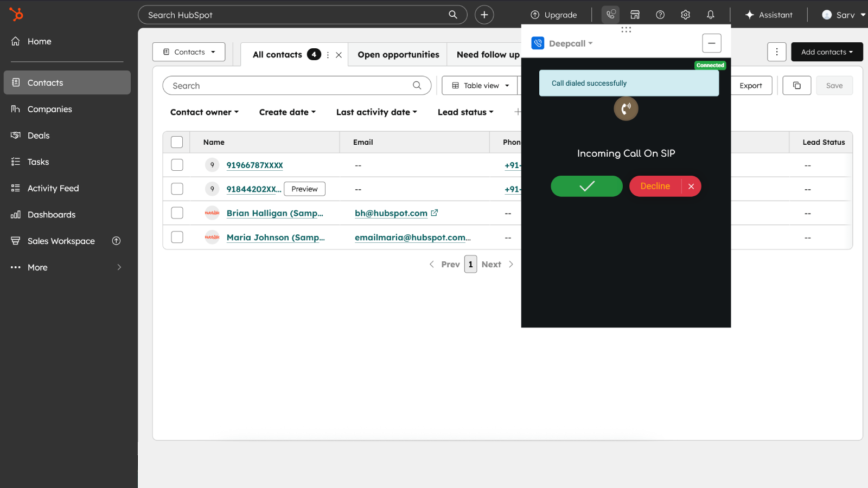The image size is (868, 488).
Task: Open Companies in the sidebar
Action: point(67,109)
